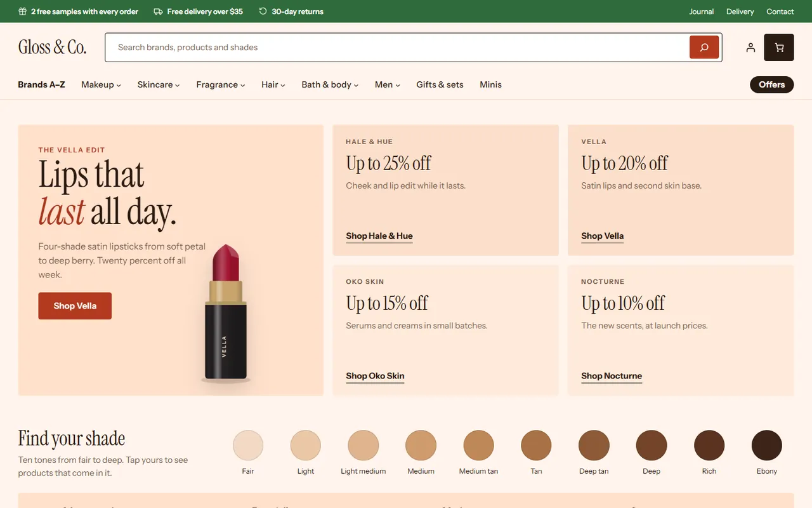
Task: Open the account profile icon
Action: [x=750, y=48]
